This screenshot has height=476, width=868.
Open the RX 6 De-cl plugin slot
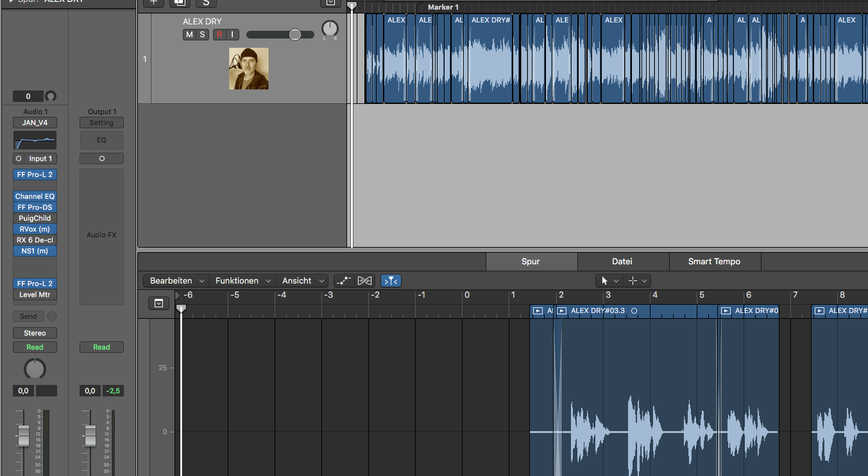point(35,240)
